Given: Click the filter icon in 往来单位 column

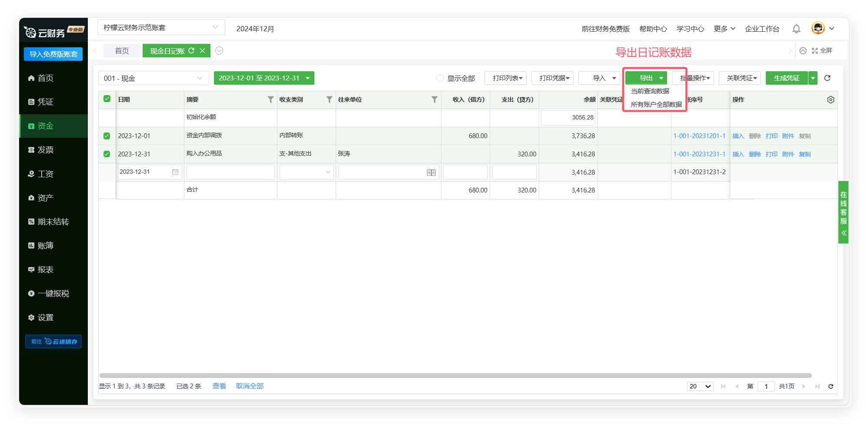Looking at the screenshot, I should pyautogui.click(x=434, y=99).
